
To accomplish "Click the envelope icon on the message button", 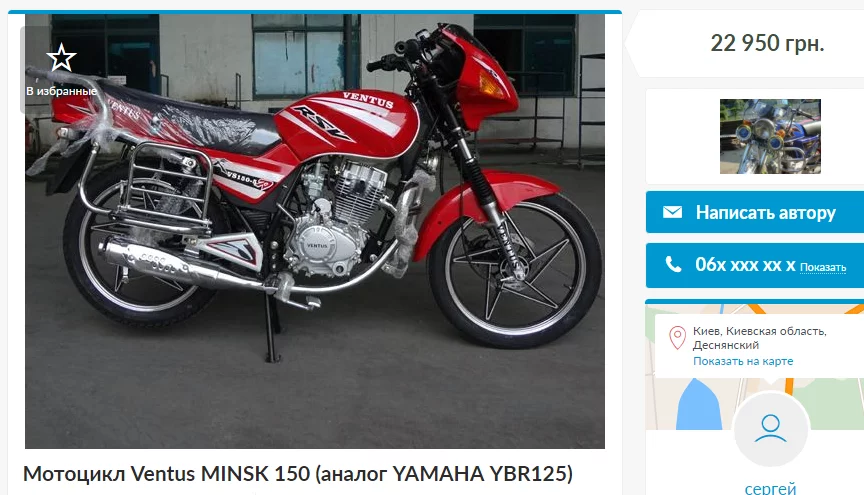I will pyautogui.click(x=672, y=212).
